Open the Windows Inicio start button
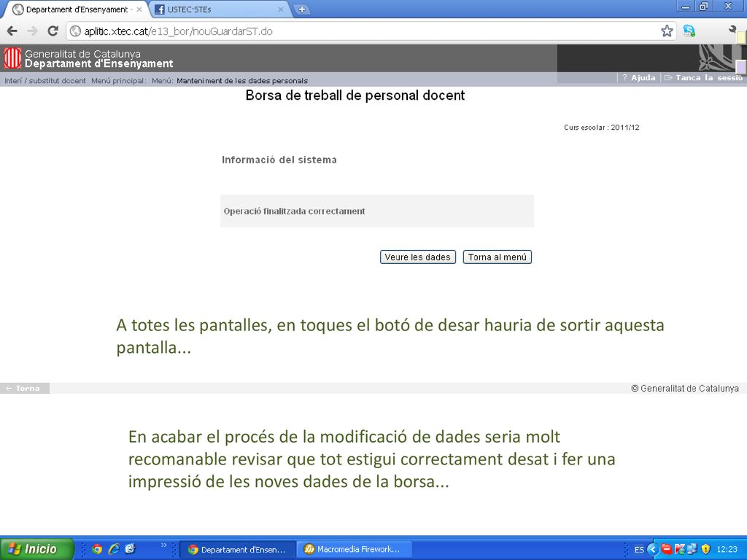 (36, 549)
